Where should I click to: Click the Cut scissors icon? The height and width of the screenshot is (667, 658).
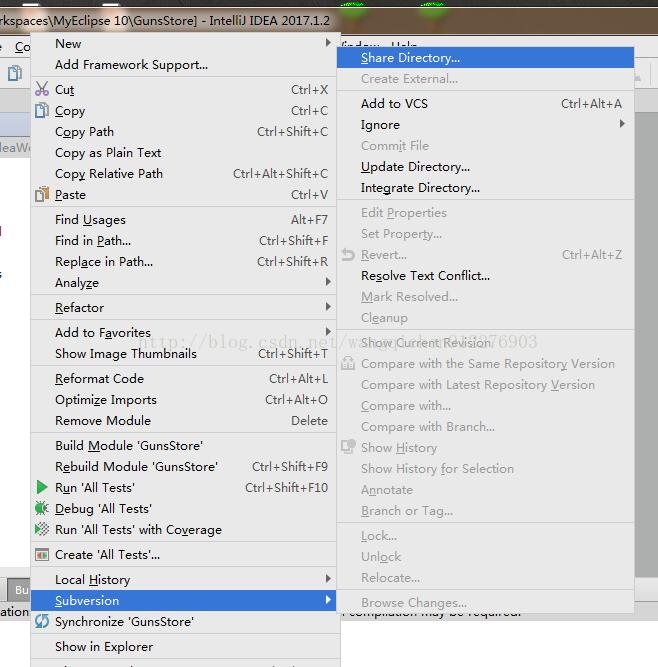tap(42, 89)
